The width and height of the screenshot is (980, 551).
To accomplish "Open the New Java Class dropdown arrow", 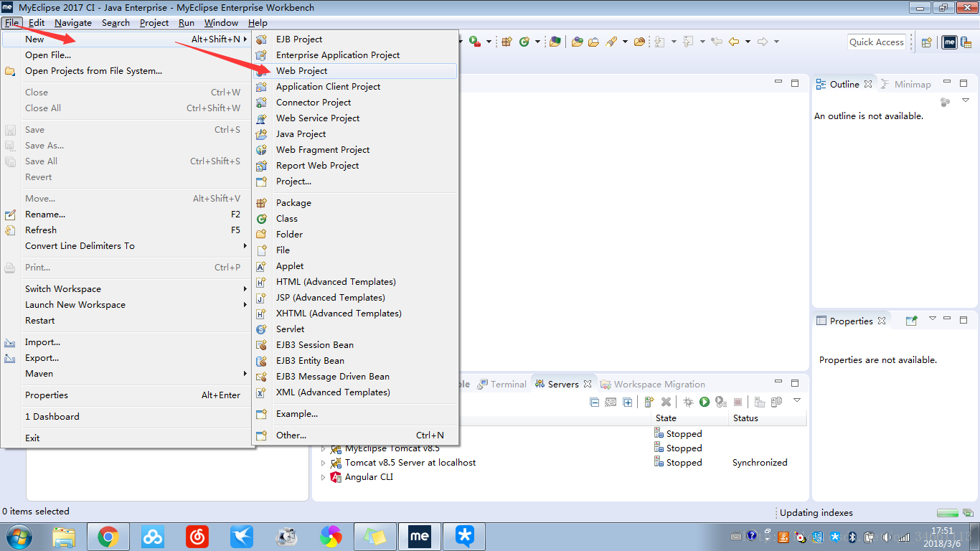I will point(537,42).
